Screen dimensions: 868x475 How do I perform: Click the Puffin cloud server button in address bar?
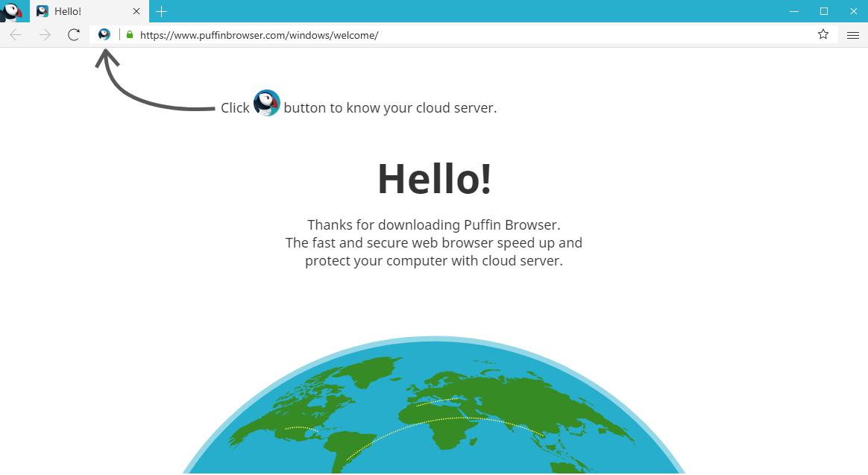tap(104, 34)
